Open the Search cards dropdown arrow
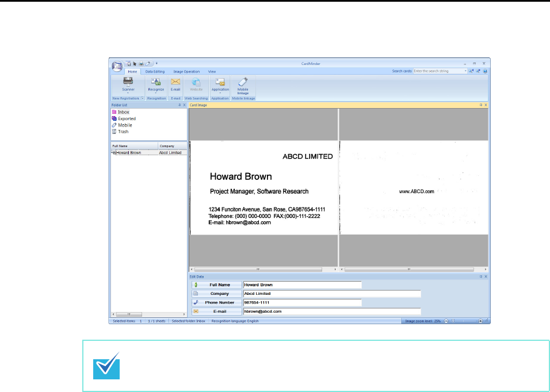Viewport: 550px width, 392px height. tap(465, 71)
